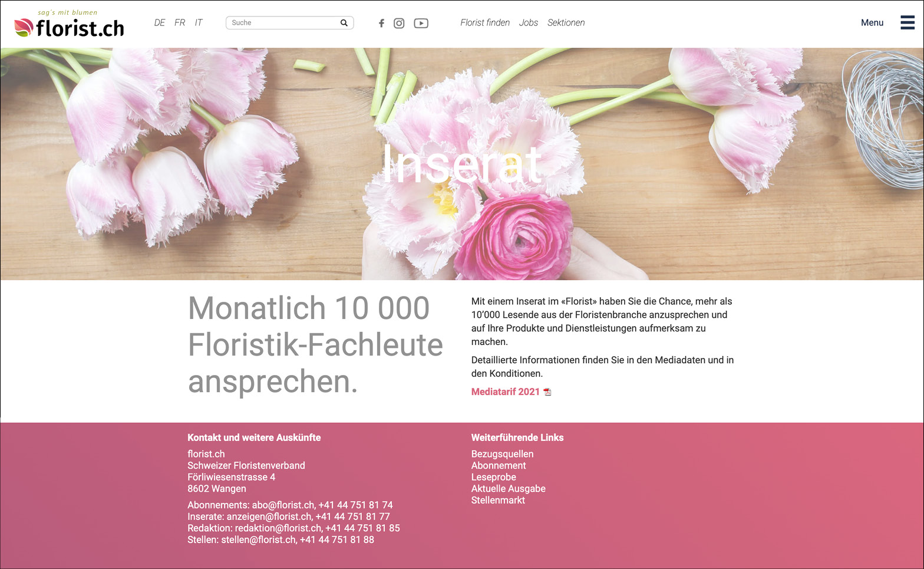Open the Instagram icon

pyautogui.click(x=399, y=24)
